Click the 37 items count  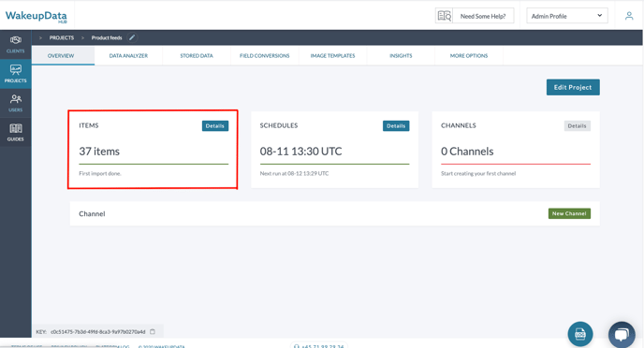pyautogui.click(x=99, y=152)
